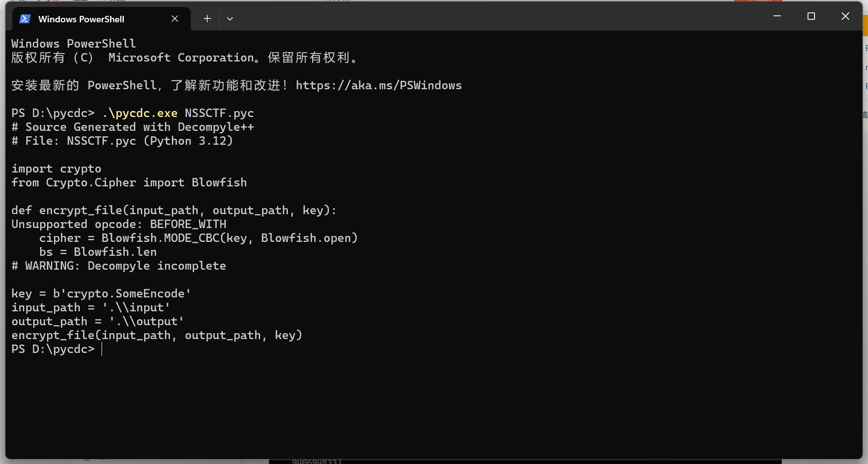The width and height of the screenshot is (868, 464).
Task: Click the 'from Crypto.Cipher import Blowfish' line
Action: coord(129,182)
